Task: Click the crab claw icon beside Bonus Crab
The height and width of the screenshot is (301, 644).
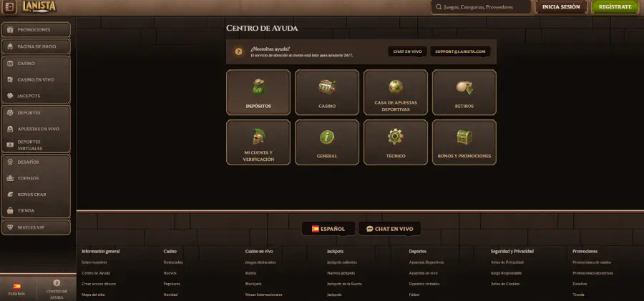Action: tap(10, 194)
